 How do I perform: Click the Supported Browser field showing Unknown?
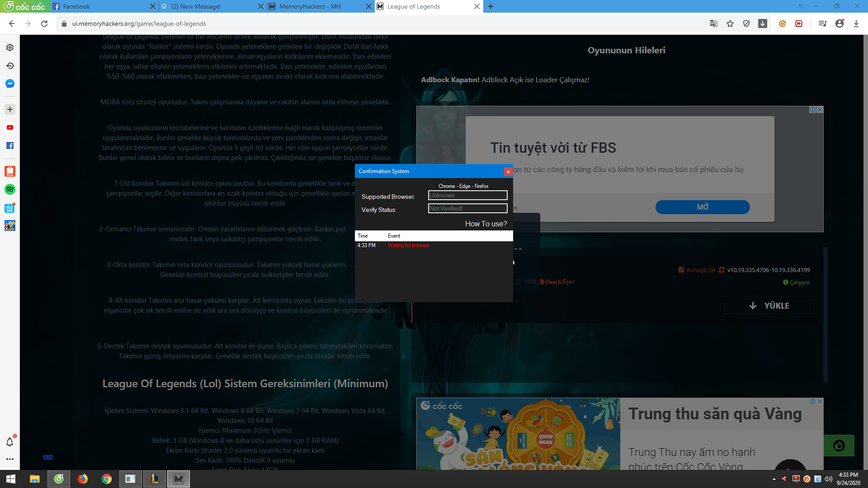468,195
